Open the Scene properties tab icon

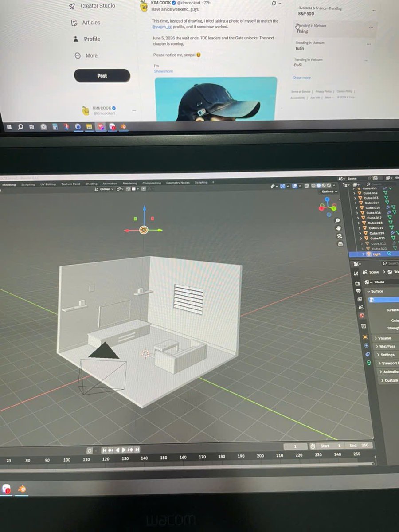point(361,307)
